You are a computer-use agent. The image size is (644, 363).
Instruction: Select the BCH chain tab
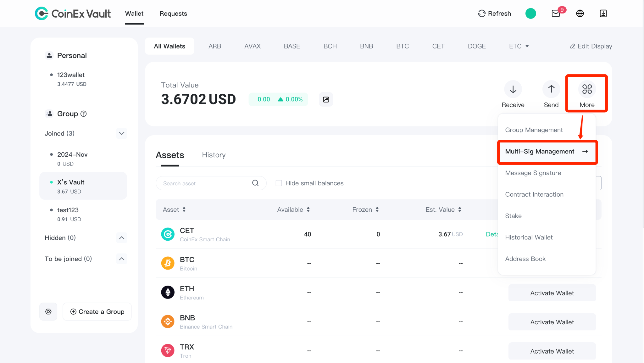coord(330,46)
